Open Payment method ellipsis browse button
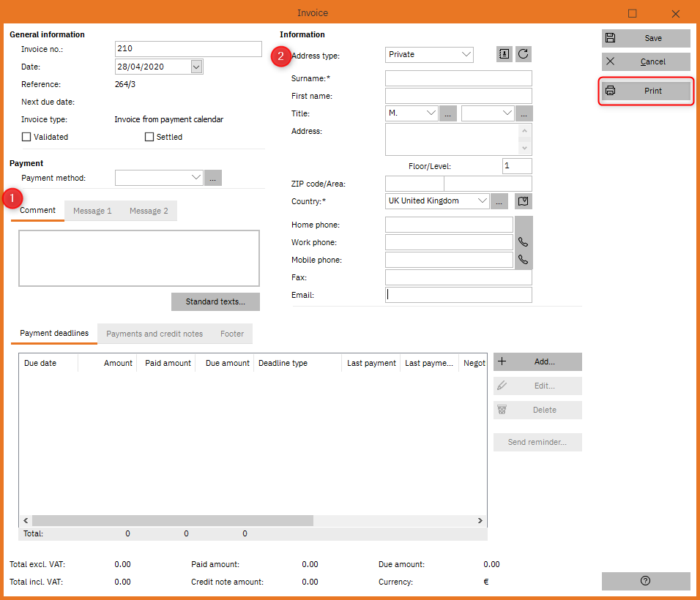The image size is (700, 600). click(213, 178)
